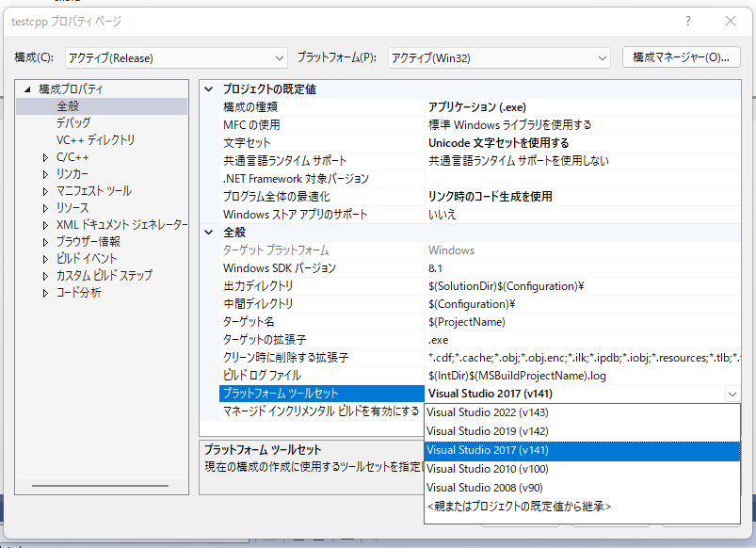Select the highlighted プラットフォーム ツールセット property name
The height and width of the screenshot is (548, 756).
pos(322,394)
